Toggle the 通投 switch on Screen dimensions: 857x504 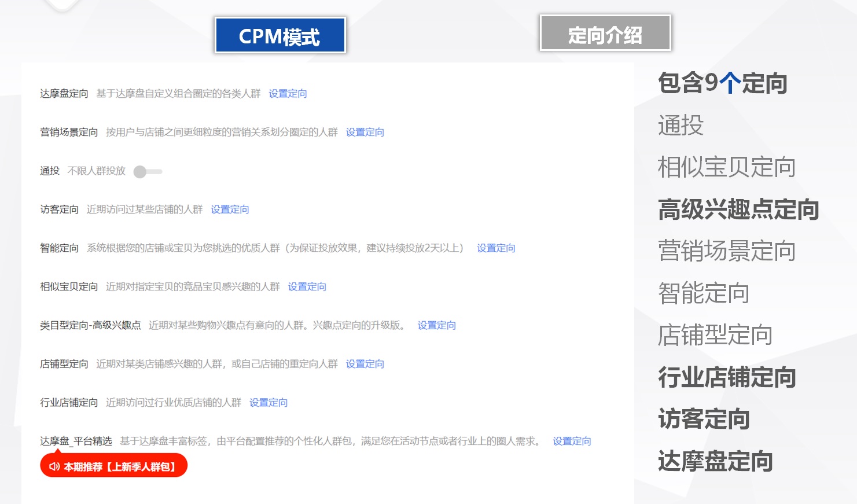(x=148, y=171)
